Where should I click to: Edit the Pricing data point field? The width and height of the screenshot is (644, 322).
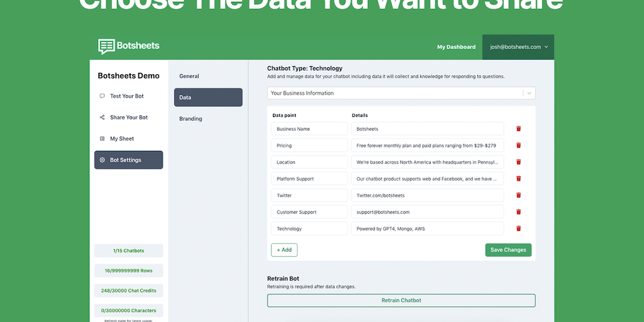point(309,145)
